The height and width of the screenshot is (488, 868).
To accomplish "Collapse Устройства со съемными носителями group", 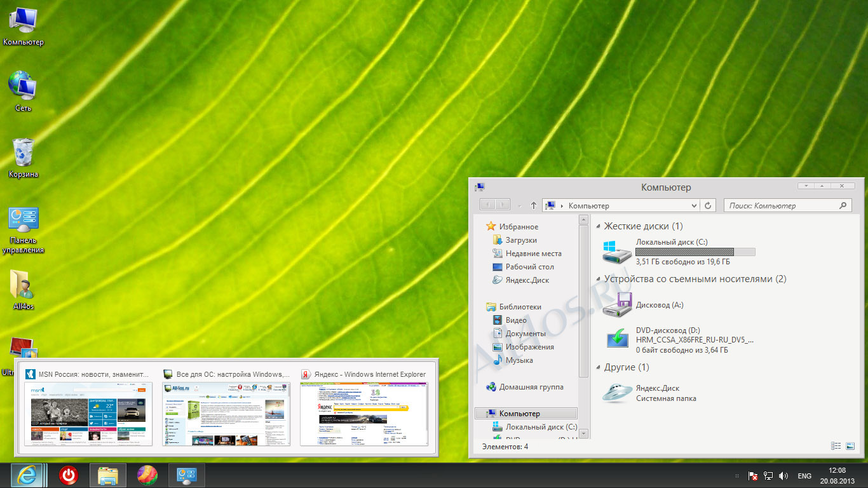I will [x=599, y=279].
